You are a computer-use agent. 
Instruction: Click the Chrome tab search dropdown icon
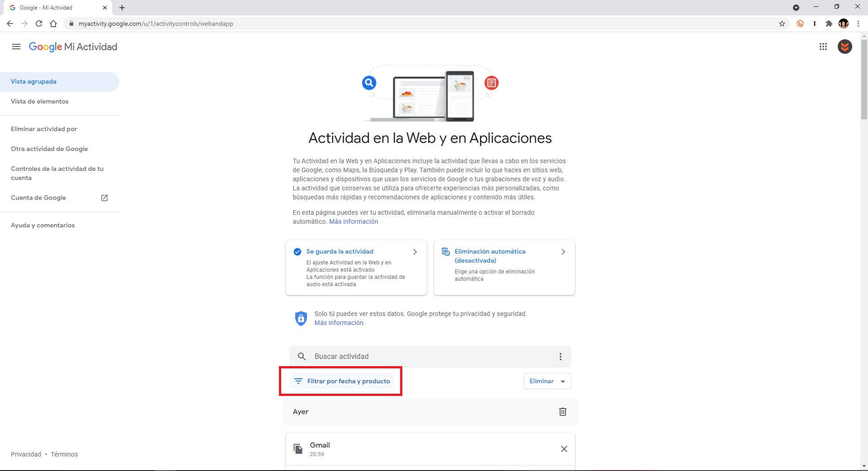(796, 8)
